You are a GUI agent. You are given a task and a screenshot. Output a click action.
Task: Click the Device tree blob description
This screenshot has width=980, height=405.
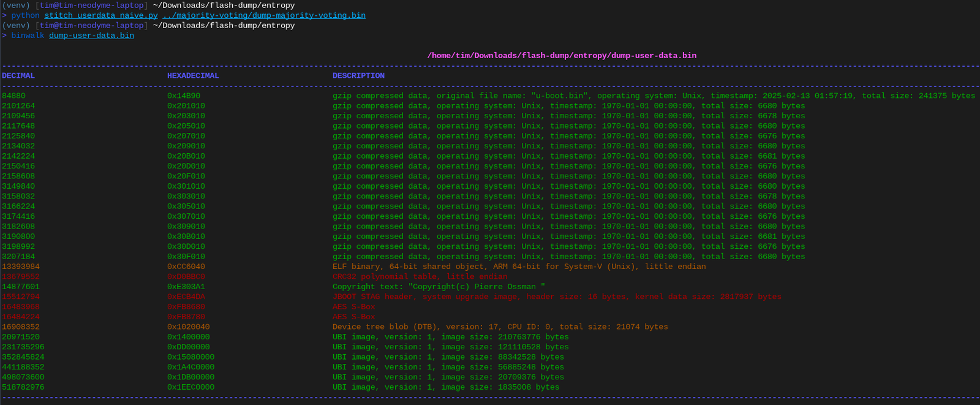coord(500,327)
